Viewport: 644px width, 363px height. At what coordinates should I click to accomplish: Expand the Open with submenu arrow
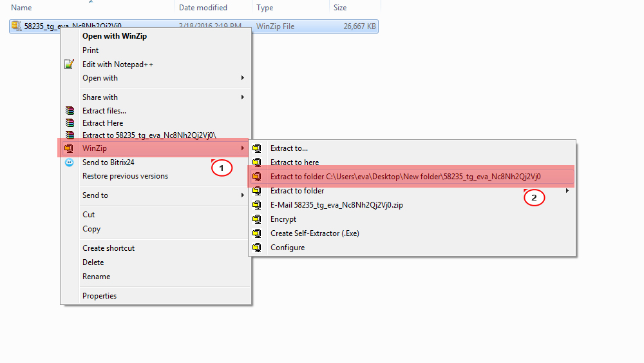click(243, 78)
